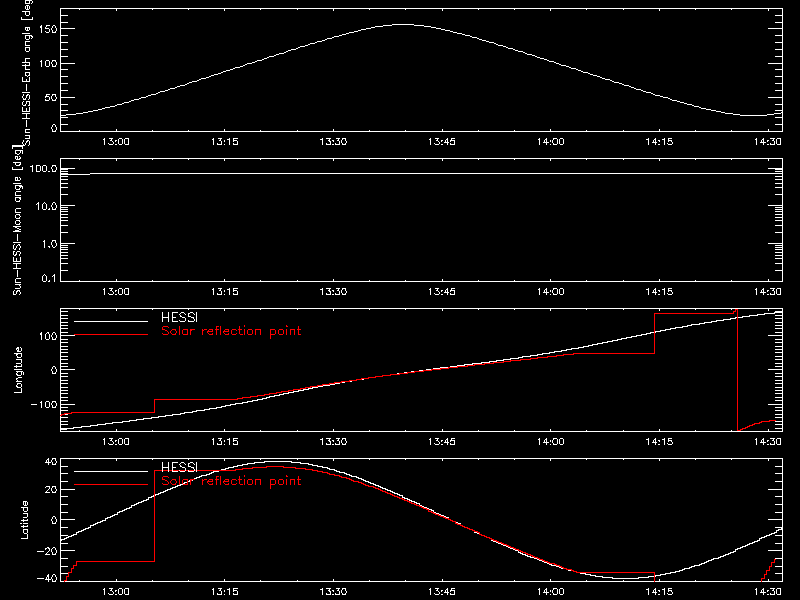Click 13:00 label under Longitude plot
Image resolution: width=800 pixels, height=600 pixels.
[x=116, y=442]
